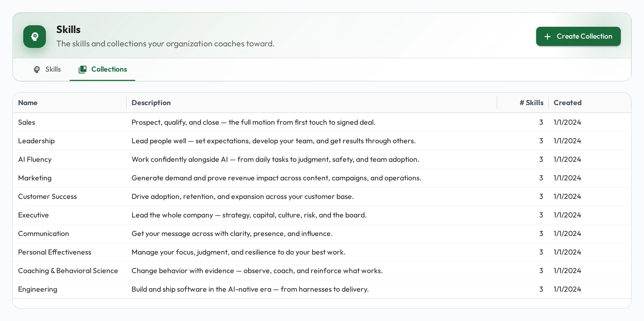Click description 'Change behavior with evidence'
Viewport: 644px width, 321px height.
[x=257, y=271]
